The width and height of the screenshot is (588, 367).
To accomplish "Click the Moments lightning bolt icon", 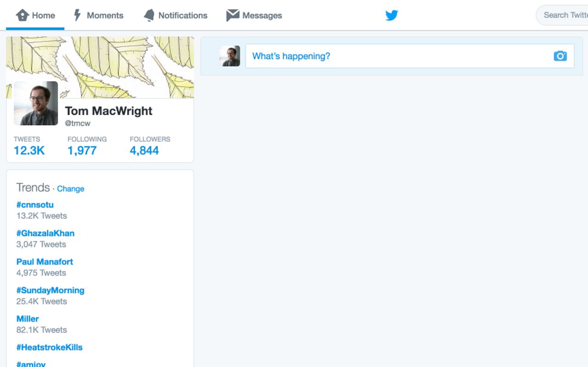I will pos(78,15).
